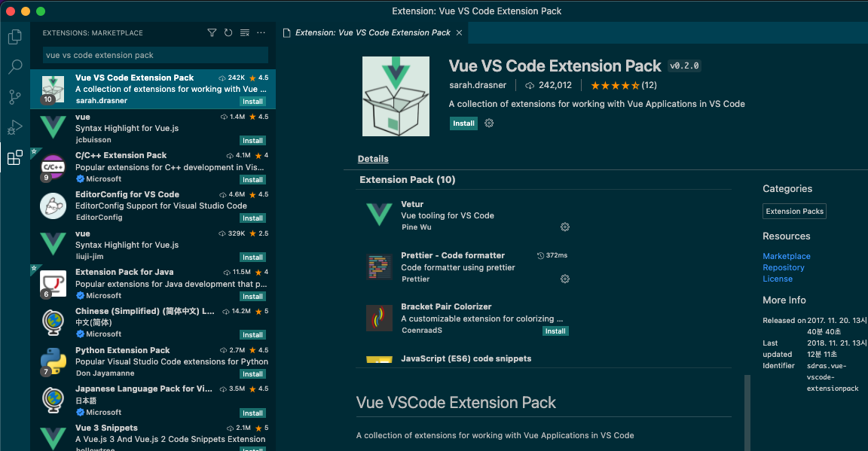The image size is (868, 451).
Task: Click the details pane vertical scrollbar
Action: (747, 413)
